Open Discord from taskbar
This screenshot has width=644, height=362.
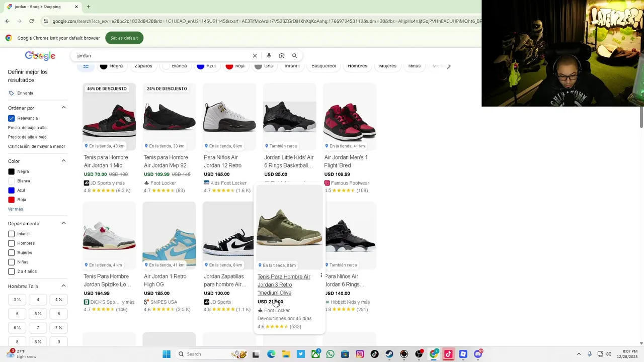coord(478,354)
